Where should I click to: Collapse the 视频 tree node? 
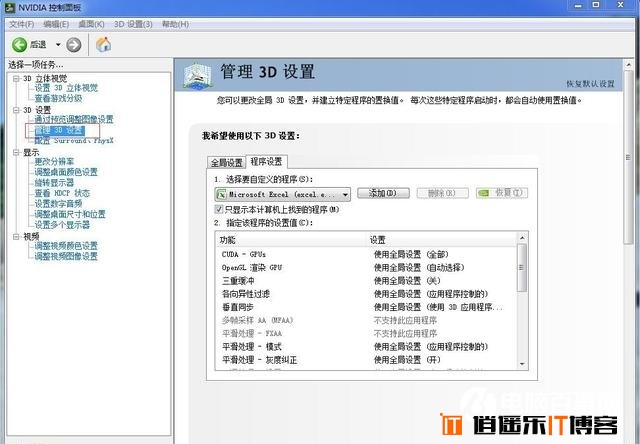point(15,237)
